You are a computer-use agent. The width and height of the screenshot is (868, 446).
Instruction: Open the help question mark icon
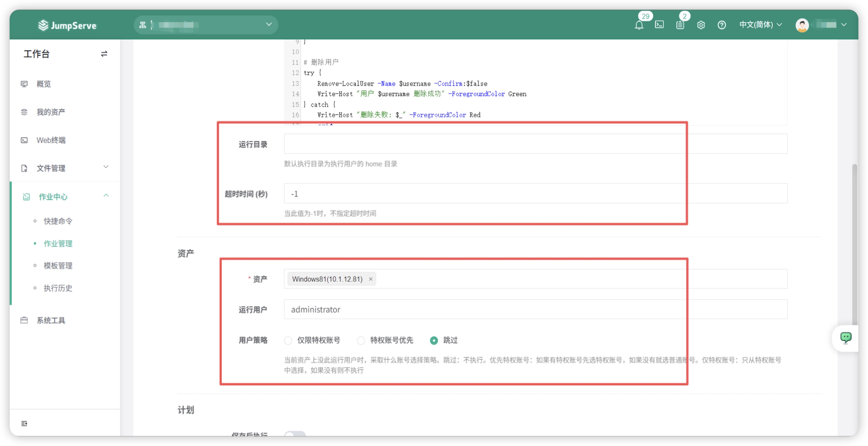(x=721, y=25)
